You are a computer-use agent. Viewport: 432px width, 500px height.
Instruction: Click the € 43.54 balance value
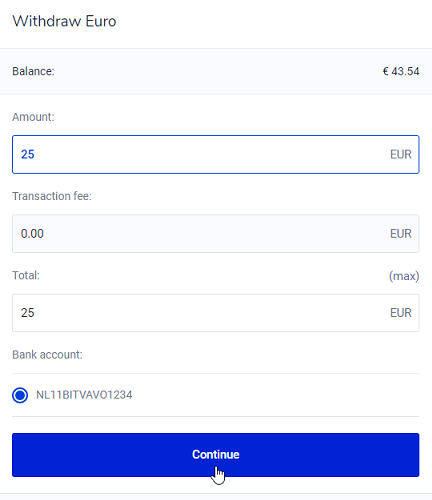click(x=401, y=71)
